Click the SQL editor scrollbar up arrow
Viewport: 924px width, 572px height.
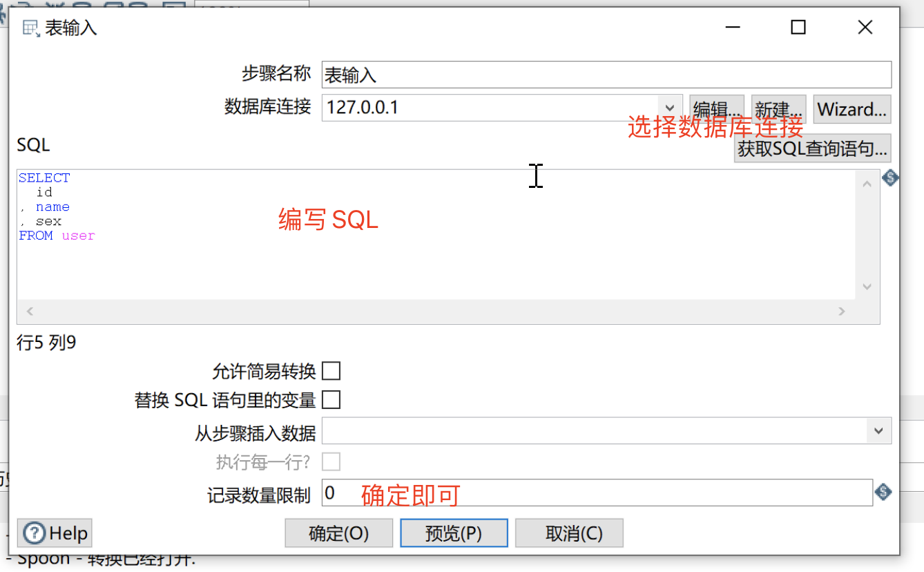pos(867,184)
